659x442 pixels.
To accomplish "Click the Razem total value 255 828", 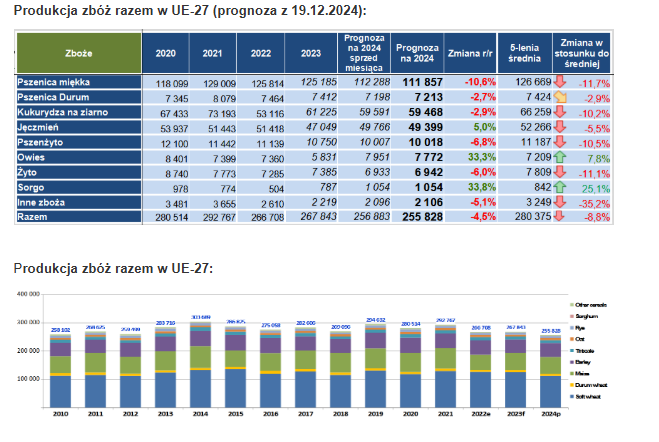I will pos(412,217).
